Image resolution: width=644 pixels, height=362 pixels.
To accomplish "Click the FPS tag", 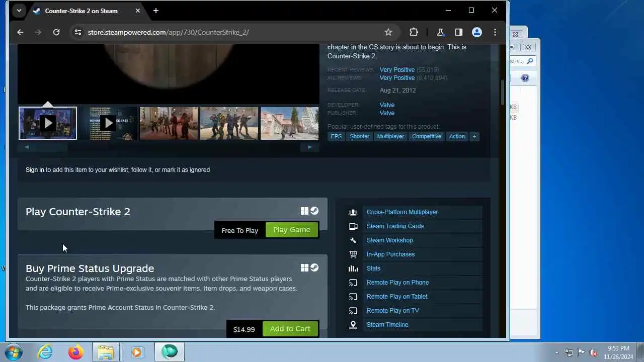I will click(x=336, y=136).
